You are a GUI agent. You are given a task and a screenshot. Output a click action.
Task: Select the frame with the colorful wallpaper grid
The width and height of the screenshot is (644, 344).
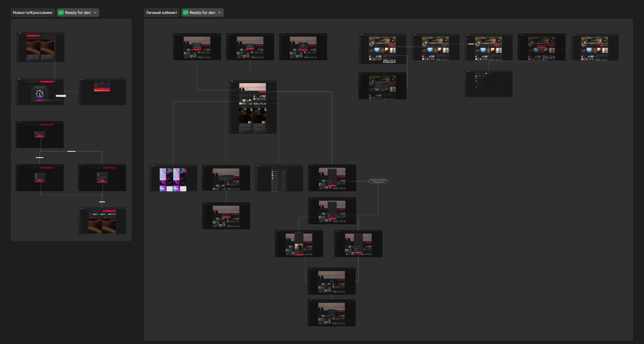click(173, 178)
